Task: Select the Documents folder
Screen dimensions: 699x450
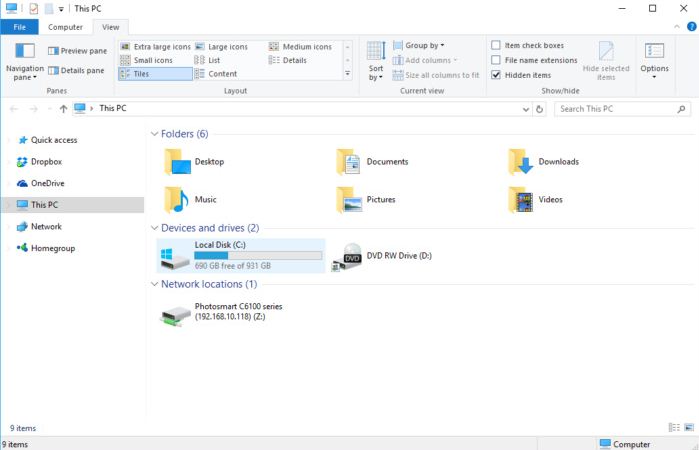Action: pyautogui.click(x=372, y=162)
